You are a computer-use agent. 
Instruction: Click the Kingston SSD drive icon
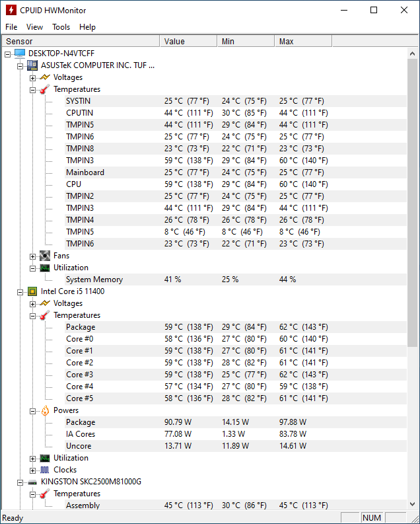(x=32, y=482)
